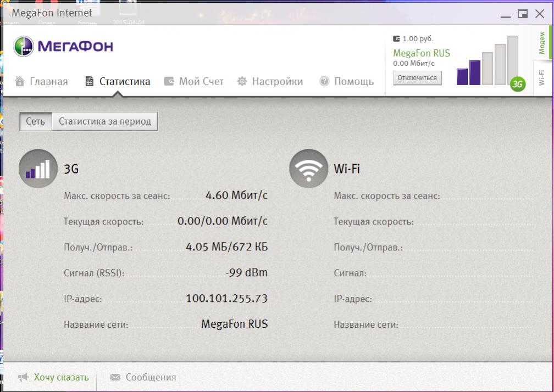
Task: Click the green 3G badge
Action: point(518,84)
